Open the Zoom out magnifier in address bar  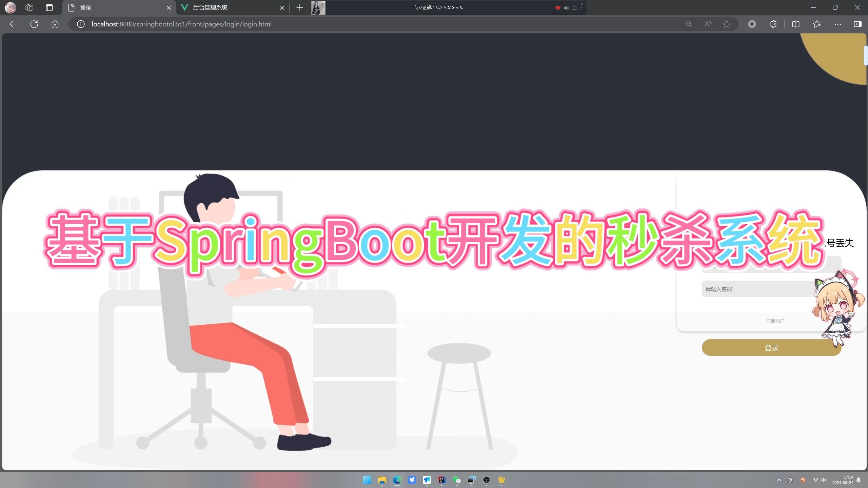689,24
